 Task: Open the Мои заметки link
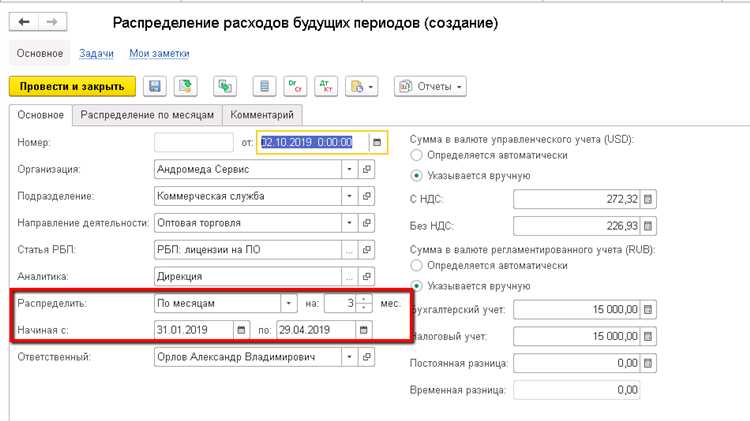pos(159,54)
